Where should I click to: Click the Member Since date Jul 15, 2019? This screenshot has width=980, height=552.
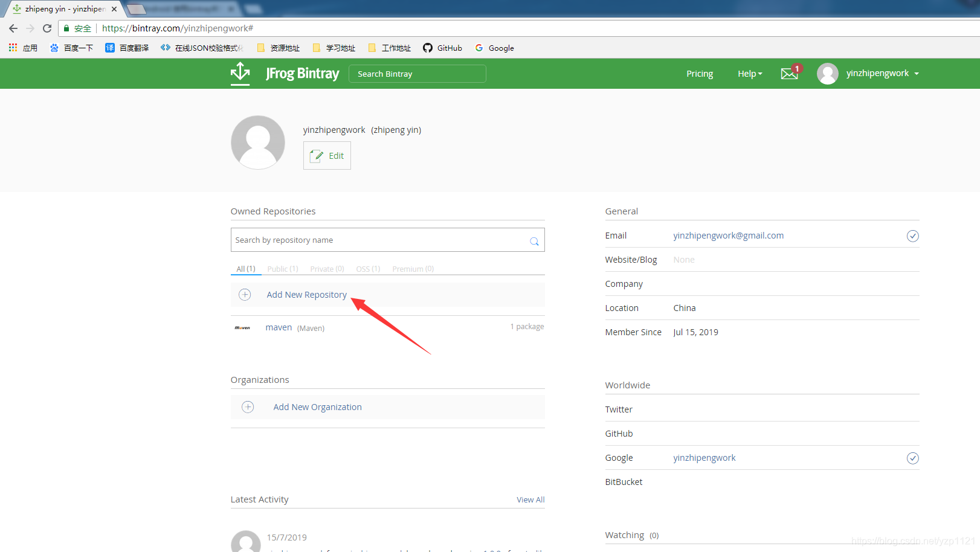[x=695, y=332]
